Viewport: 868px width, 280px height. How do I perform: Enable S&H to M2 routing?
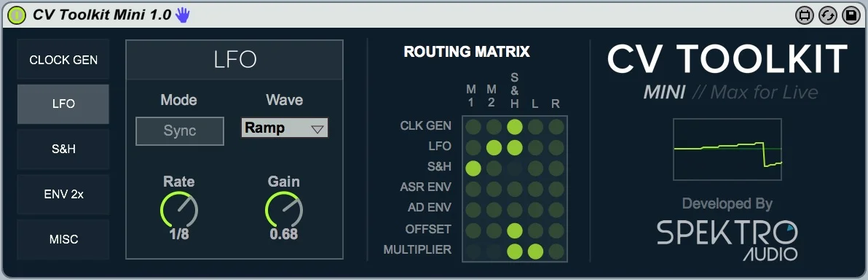coord(494,168)
